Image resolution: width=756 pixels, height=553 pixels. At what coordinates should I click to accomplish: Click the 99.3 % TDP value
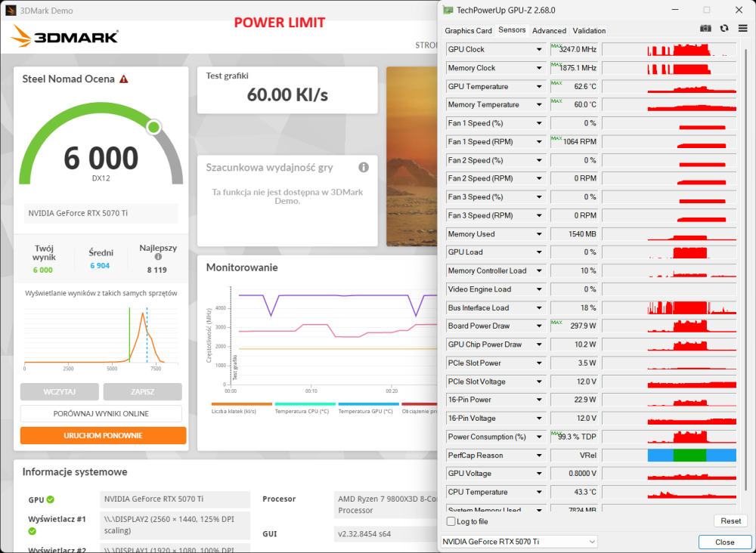point(574,437)
